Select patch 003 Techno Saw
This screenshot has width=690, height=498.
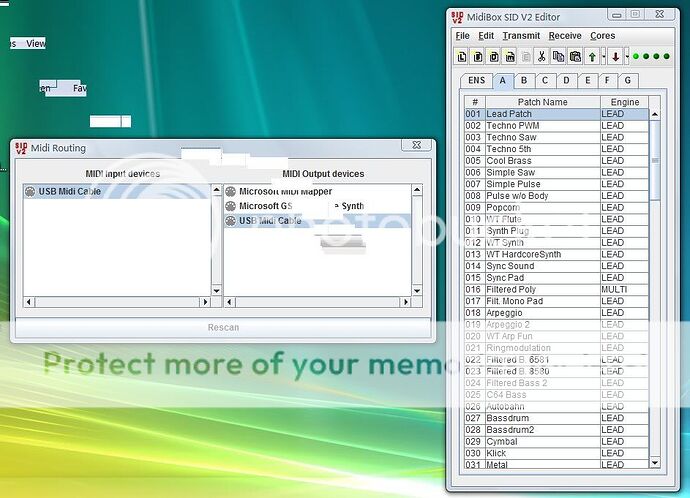point(557,137)
